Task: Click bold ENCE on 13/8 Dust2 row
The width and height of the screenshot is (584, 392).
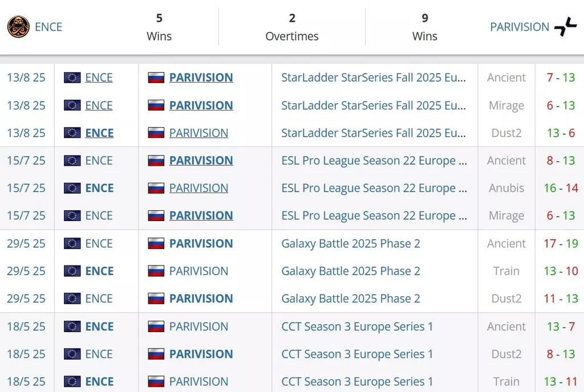Action: 99,133
